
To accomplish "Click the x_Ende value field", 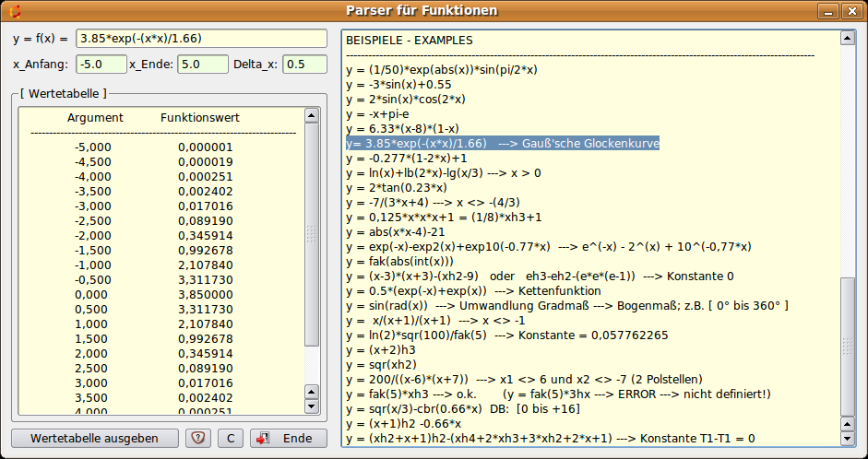I will coord(202,65).
